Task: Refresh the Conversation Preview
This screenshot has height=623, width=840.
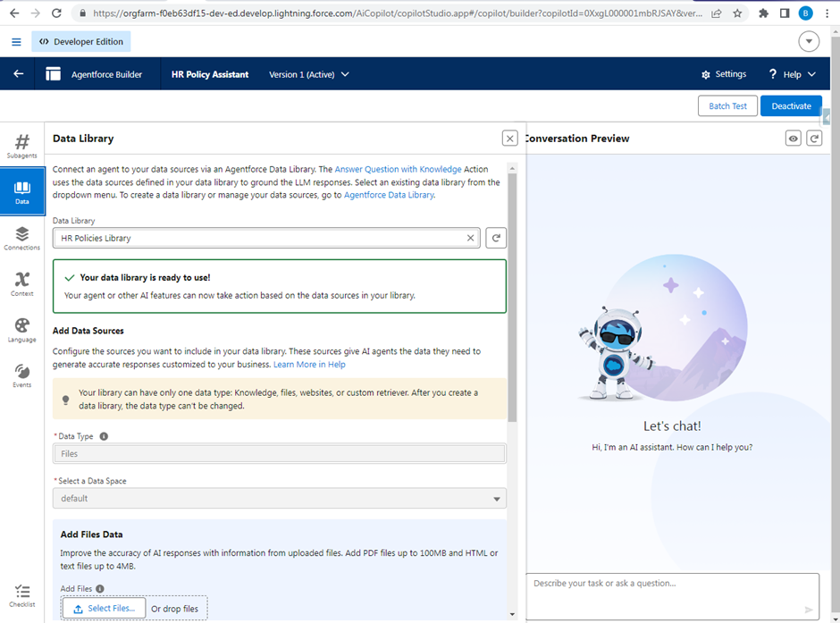Action: coord(814,139)
